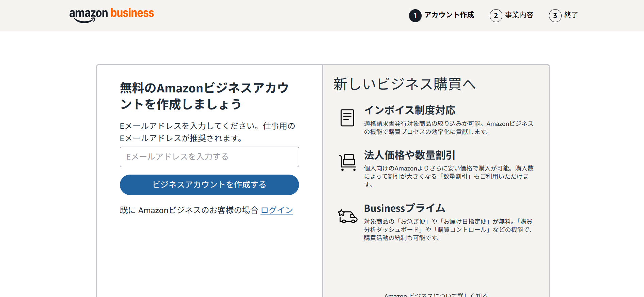Click the invoice document icon
Screen dimensions: 644x297
tap(347, 118)
